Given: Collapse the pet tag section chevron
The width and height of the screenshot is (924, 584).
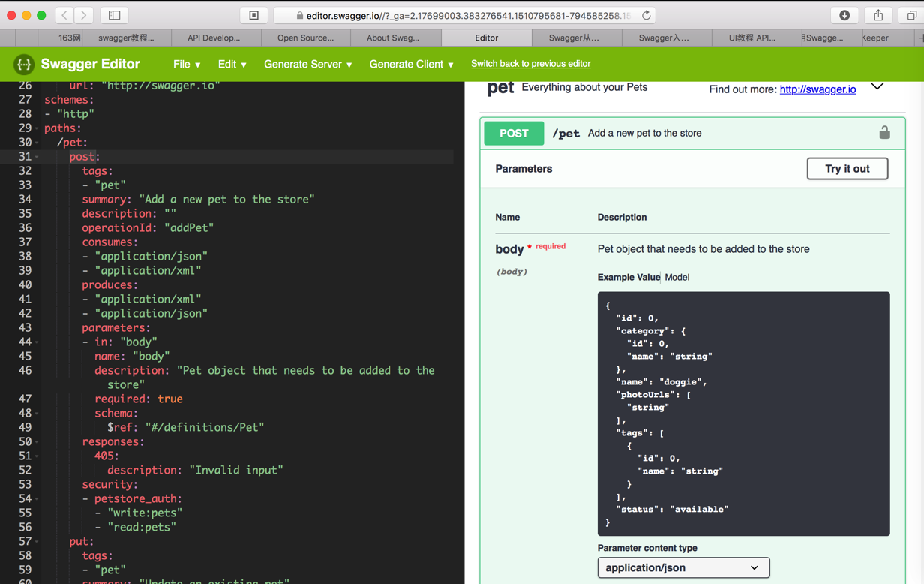Looking at the screenshot, I should pyautogui.click(x=877, y=87).
